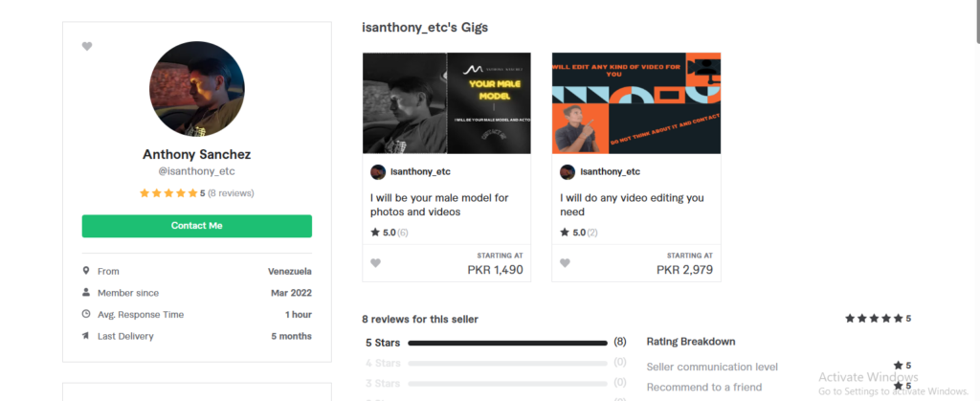Viewport: 980px width, 401px height.
Task: Click the video editing gig thumbnail image
Action: [635, 102]
